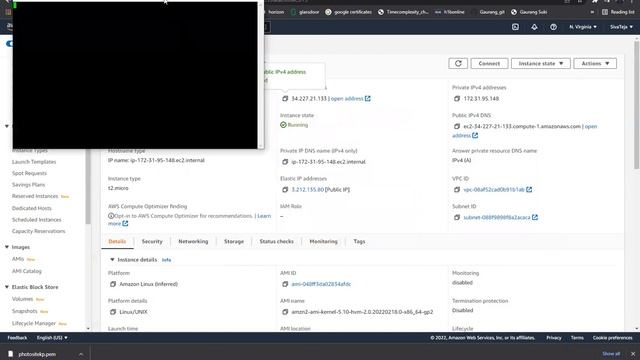
Task: Open the N. Virginia region dropdown
Action: point(582,27)
